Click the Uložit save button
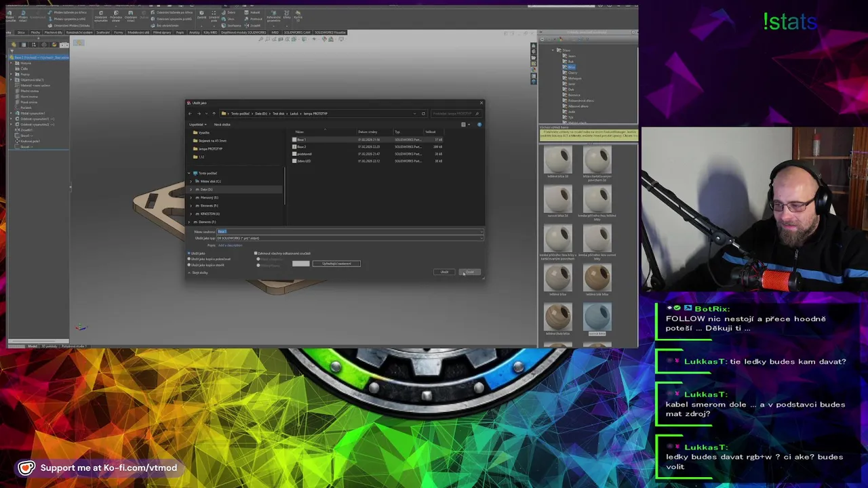Viewport: 868px width, 488px height. 444,272
